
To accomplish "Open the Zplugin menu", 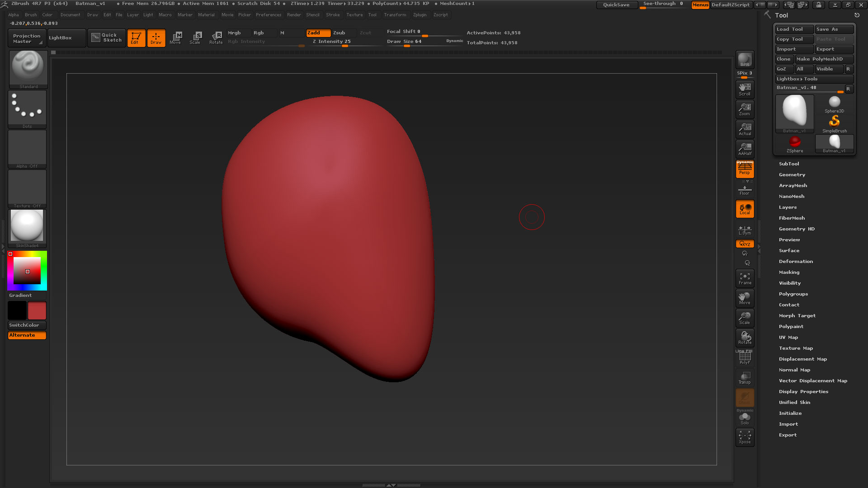I will tap(420, 15).
